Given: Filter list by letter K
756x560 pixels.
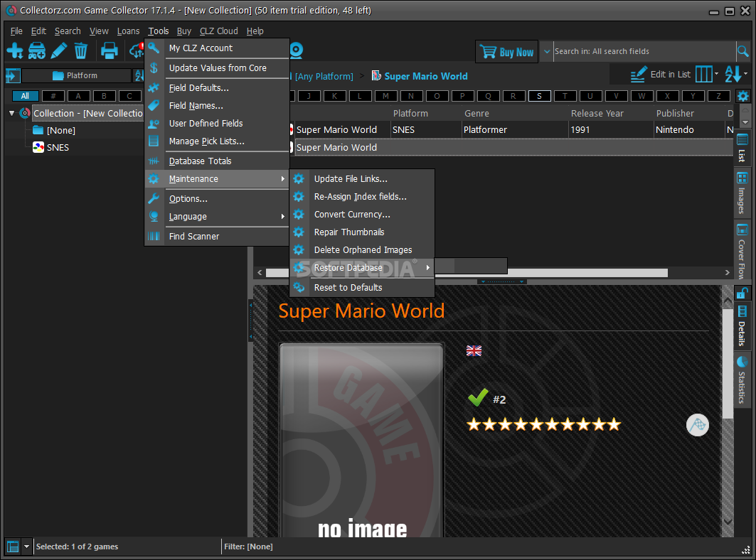Looking at the screenshot, I should [334, 96].
